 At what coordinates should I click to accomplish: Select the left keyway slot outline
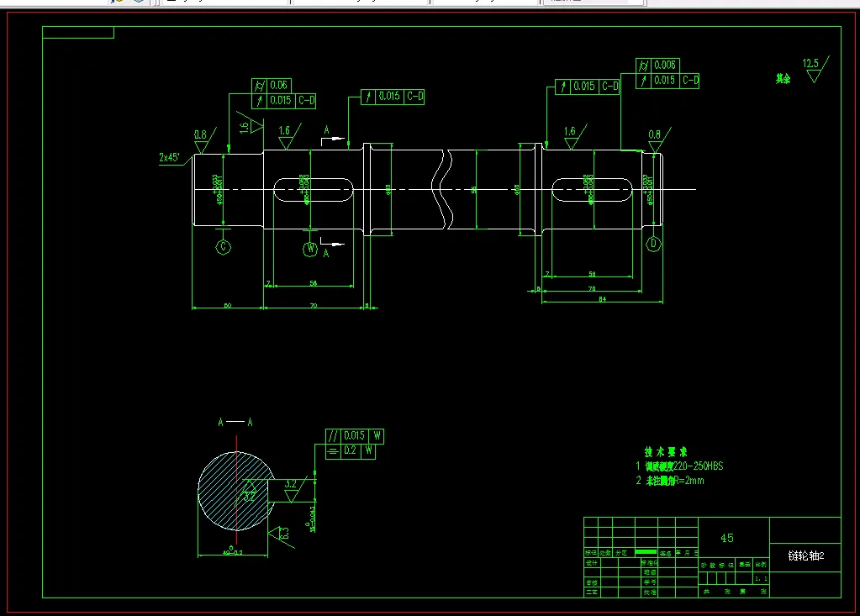pos(314,190)
